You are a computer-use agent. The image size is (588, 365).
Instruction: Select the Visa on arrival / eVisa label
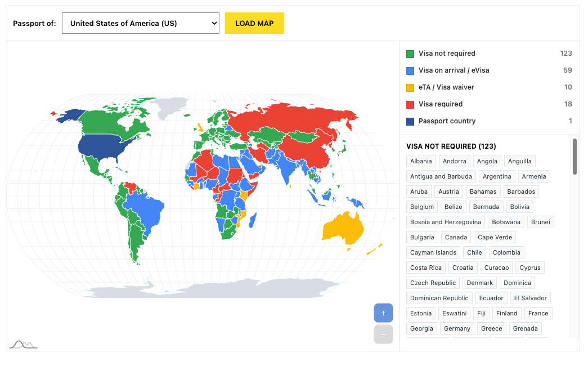pos(454,70)
